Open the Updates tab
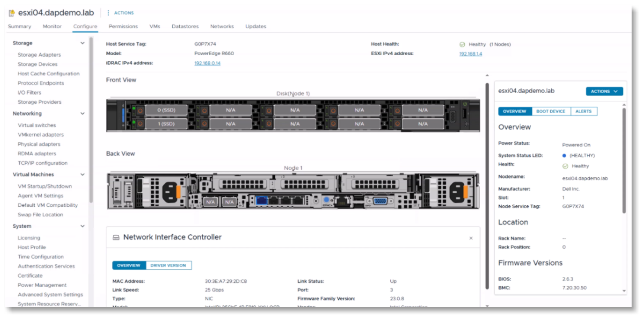 pyautogui.click(x=256, y=26)
